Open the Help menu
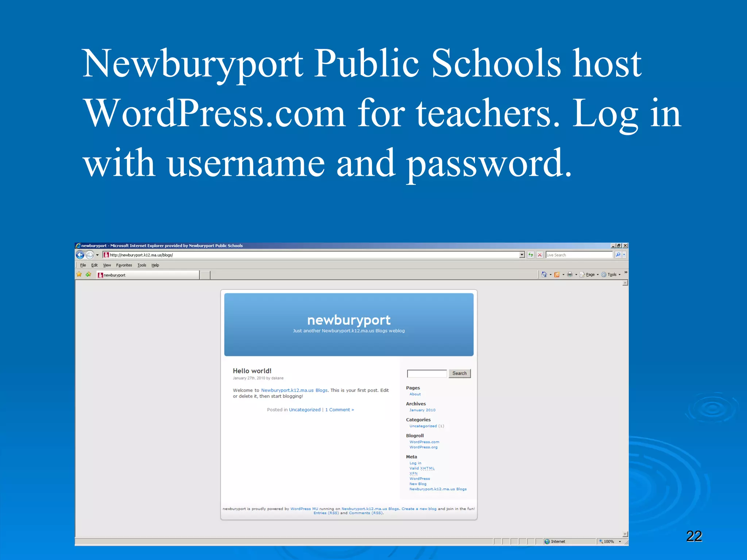 click(155, 265)
